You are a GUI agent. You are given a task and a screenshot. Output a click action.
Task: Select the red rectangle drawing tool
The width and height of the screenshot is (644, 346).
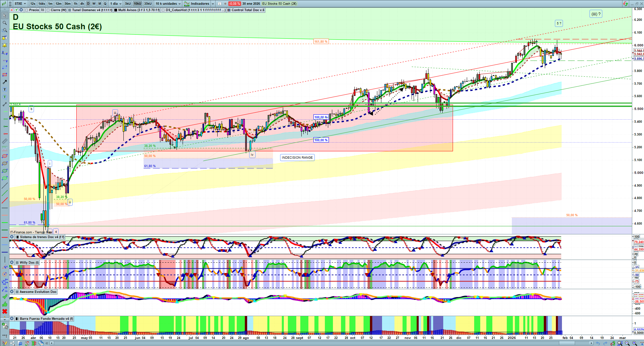click(x=5, y=75)
